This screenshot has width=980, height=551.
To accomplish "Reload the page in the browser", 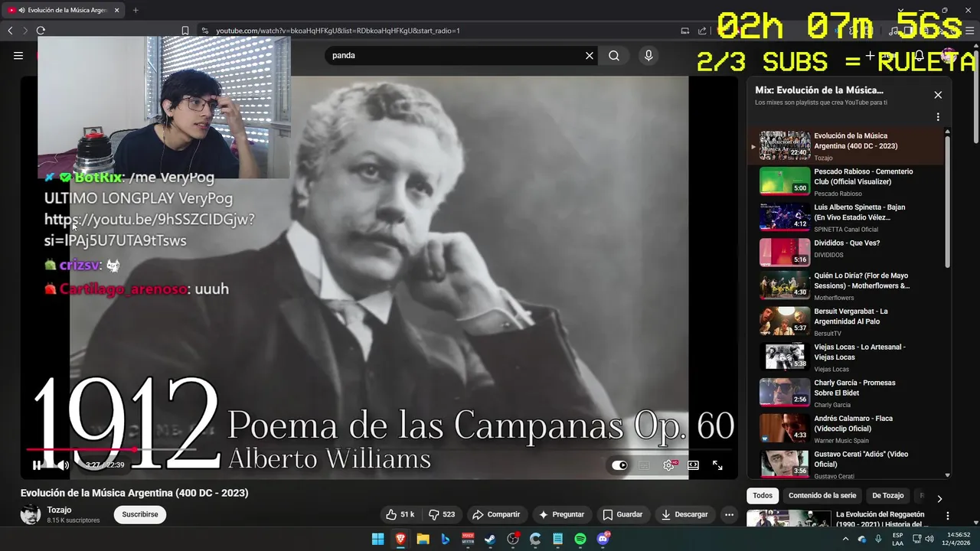I will coord(41,31).
